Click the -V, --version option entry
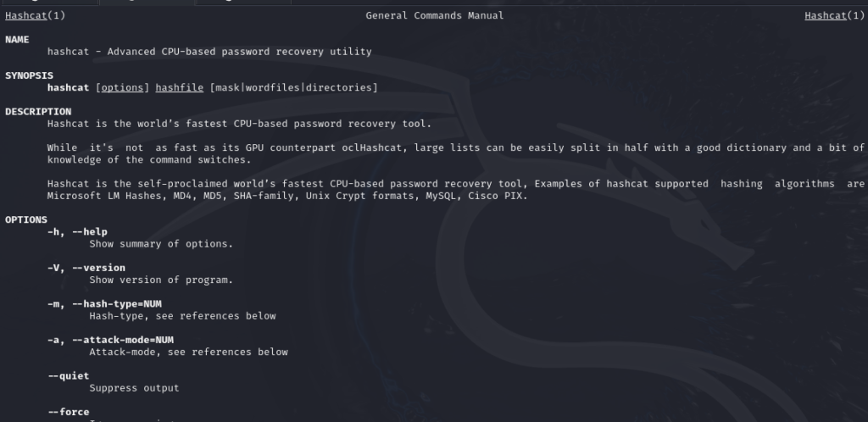 click(x=86, y=268)
